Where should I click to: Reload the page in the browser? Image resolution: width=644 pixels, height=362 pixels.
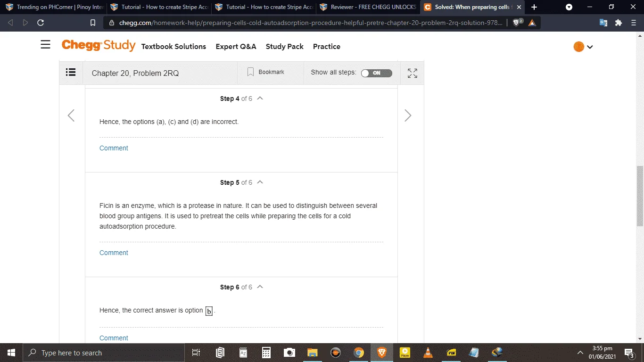click(x=41, y=23)
